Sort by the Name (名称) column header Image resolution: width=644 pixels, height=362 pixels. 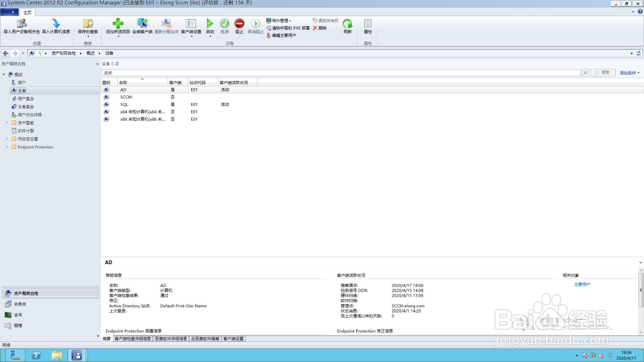pyautogui.click(x=142, y=82)
